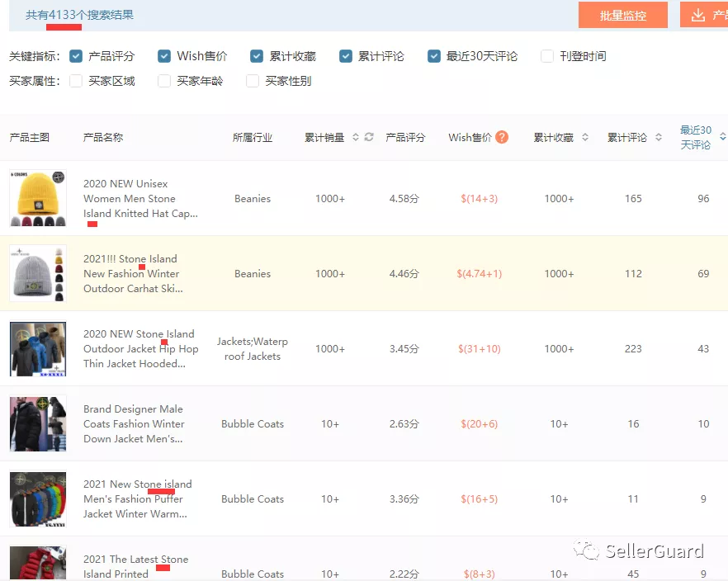Open product 2020 NEW Stone Island Outdoor Jacket
This screenshot has width=728, height=581.
(x=140, y=349)
